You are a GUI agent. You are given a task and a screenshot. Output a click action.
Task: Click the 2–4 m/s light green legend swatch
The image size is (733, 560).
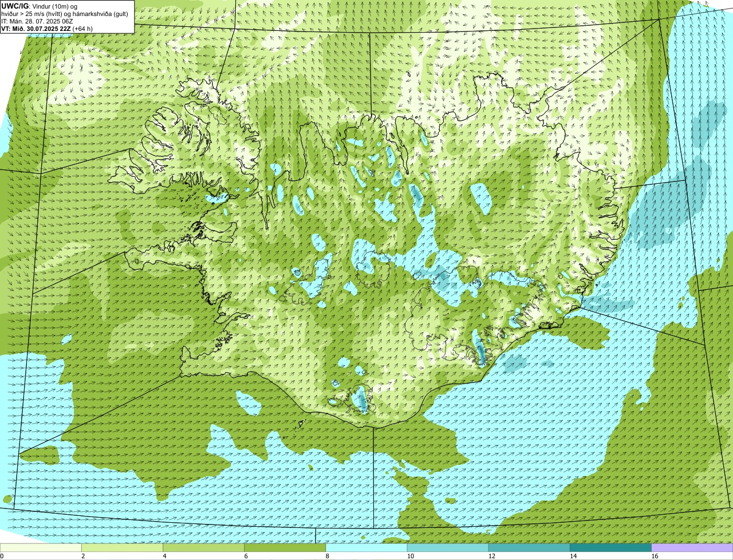point(122,547)
